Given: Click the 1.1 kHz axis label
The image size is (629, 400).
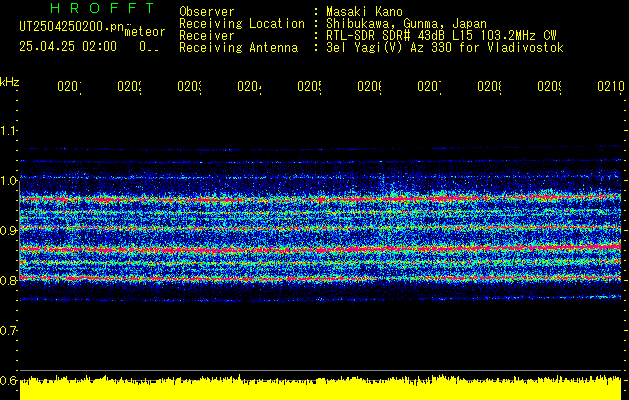Looking at the screenshot, I should click(x=9, y=130).
